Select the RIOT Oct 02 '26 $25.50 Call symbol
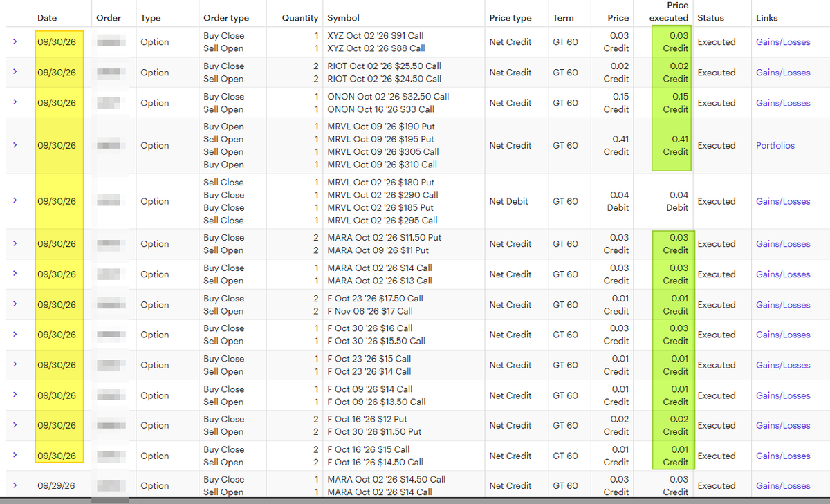Image resolution: width=830 pixels, height=504 pixels. point(384,66)
